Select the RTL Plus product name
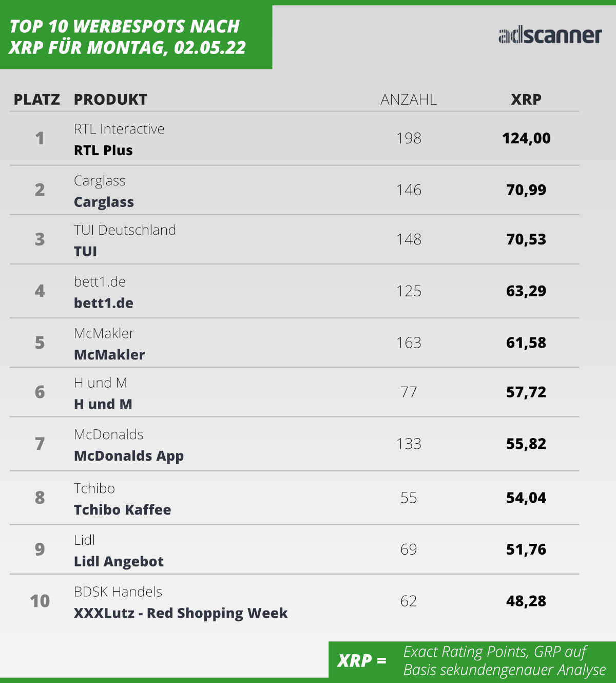Screen dimensions: 616x683 pos(103,150)
